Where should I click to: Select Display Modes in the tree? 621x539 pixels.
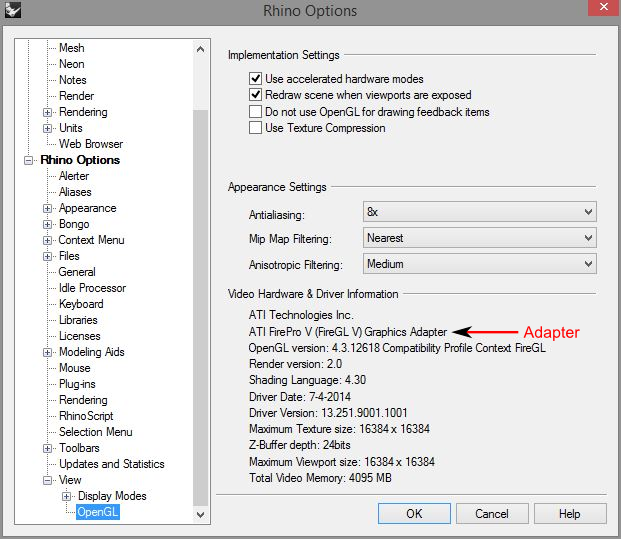(112, 496)
